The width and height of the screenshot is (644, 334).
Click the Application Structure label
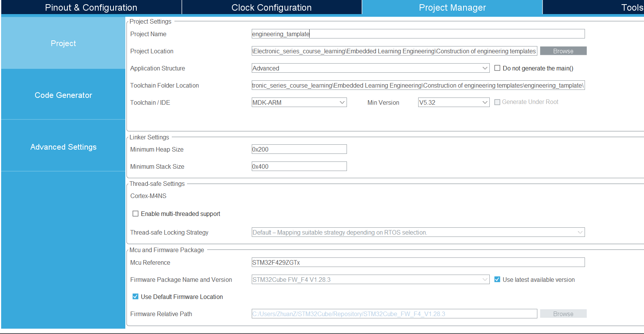(158, 68)
